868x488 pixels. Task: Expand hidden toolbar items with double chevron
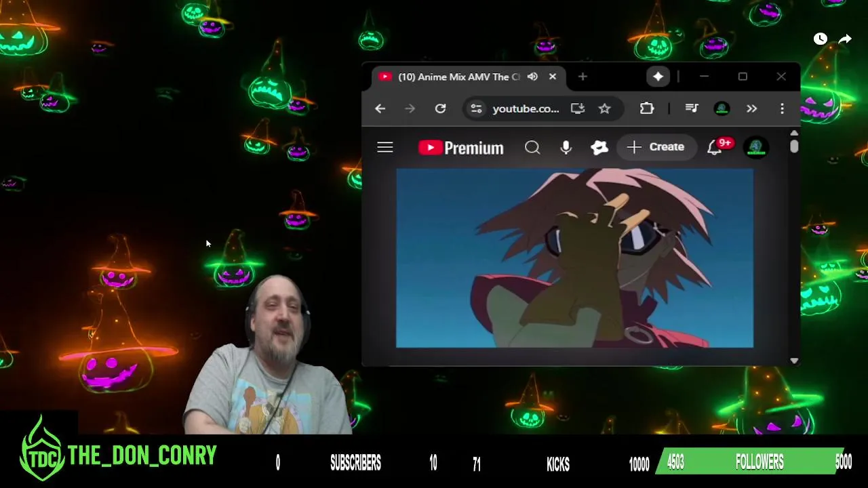[751, 108]
